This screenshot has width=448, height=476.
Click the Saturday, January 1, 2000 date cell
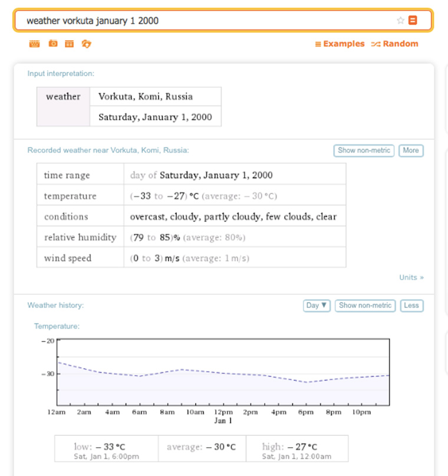click(155, 116)
